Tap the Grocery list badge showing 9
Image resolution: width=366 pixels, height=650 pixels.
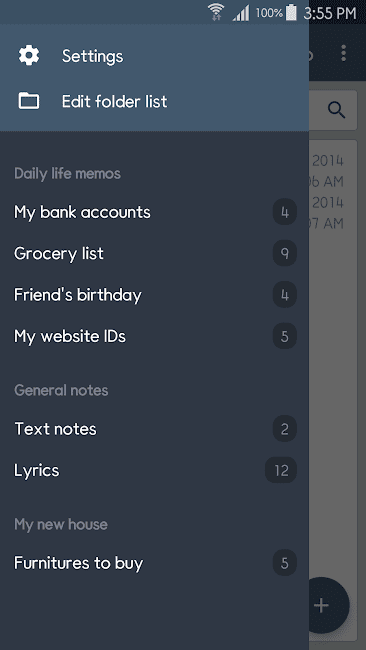(x=285, y=253)
